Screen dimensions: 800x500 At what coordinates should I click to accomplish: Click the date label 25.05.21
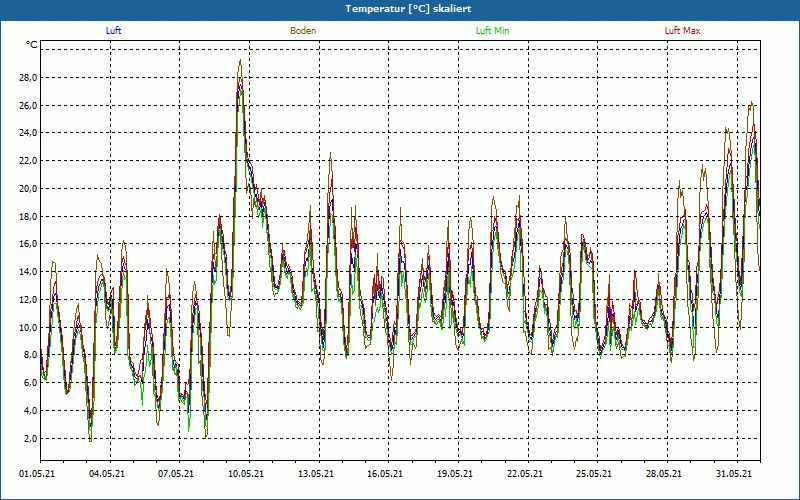pos(594,474)
